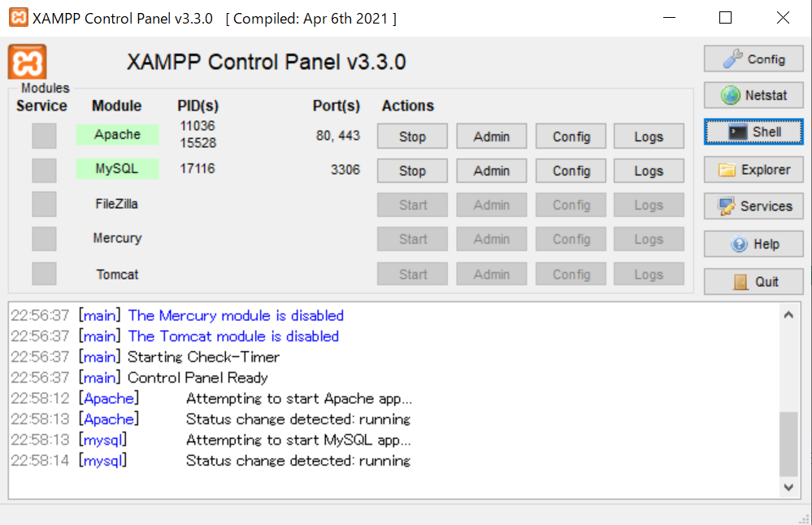Click Mercury Admin button
812x525 pixels.
492,239
